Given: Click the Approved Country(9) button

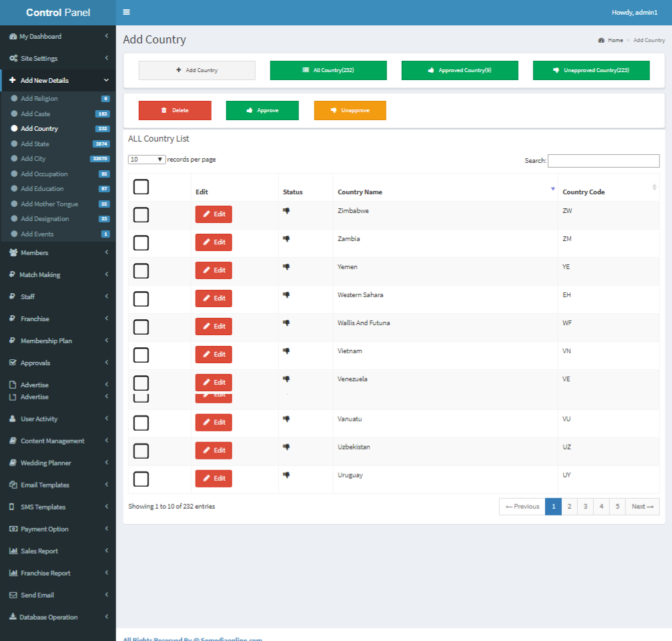Looking at the screenshot, I should [x=460, y=70].
